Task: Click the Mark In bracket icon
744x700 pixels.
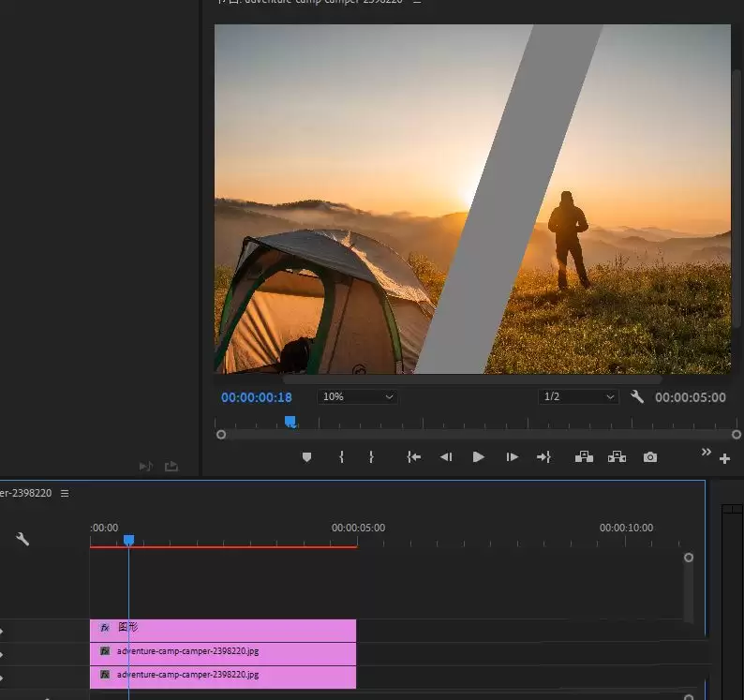Action: (341, 457)
